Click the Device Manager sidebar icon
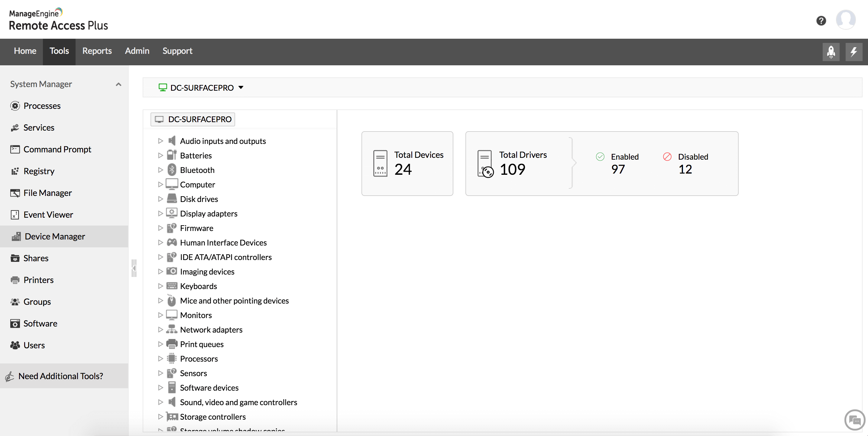This screenshot has height=436, width=868. (15, 236)
